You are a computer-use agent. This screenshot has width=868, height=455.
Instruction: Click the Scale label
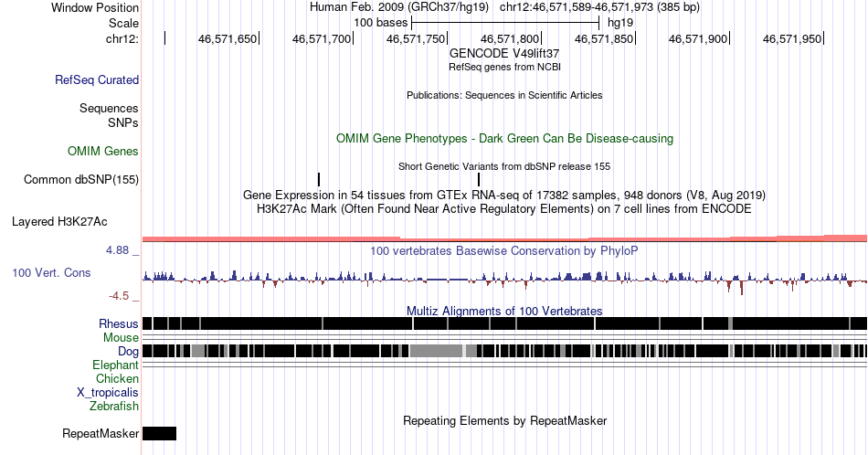pos(123,23)
